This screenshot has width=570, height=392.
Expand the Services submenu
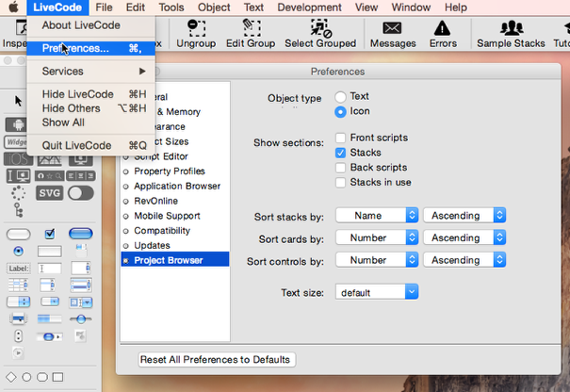click(90, 72)
